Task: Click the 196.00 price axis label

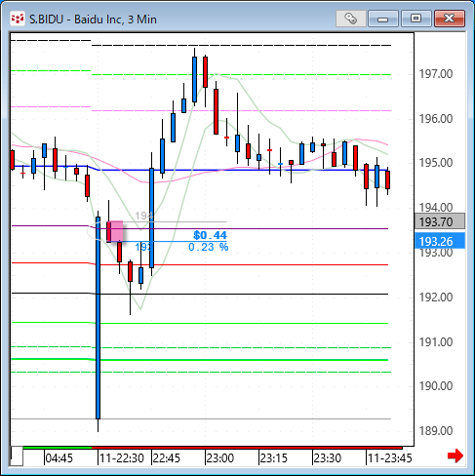Action: click(436, 119)
